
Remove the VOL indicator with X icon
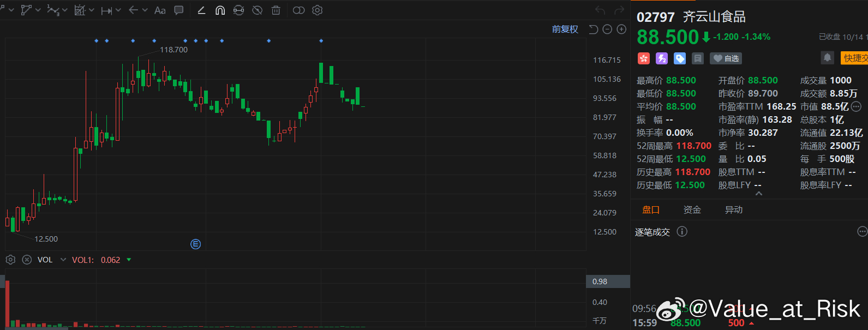[x=27, y=260]
